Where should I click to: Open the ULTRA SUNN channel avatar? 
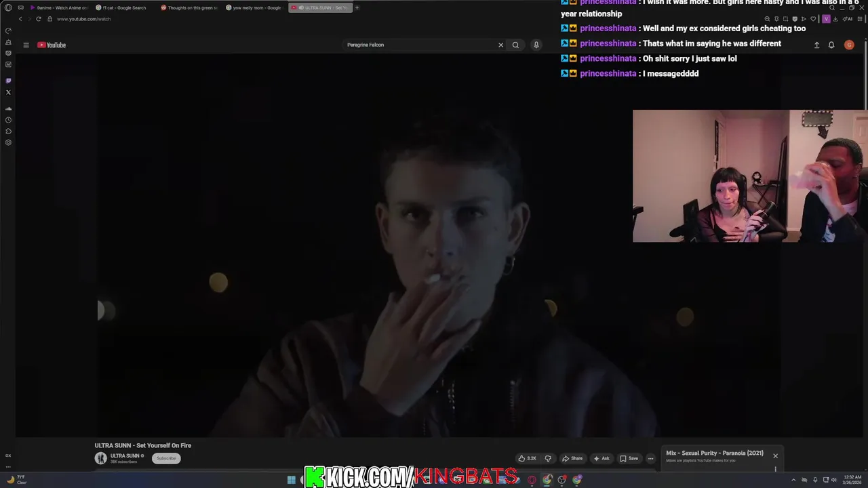tap(101, 458)
